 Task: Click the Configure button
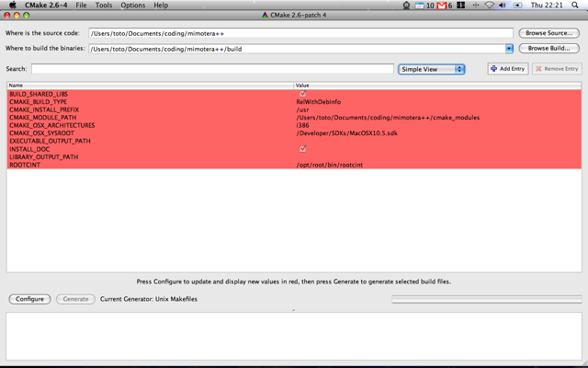29,299
